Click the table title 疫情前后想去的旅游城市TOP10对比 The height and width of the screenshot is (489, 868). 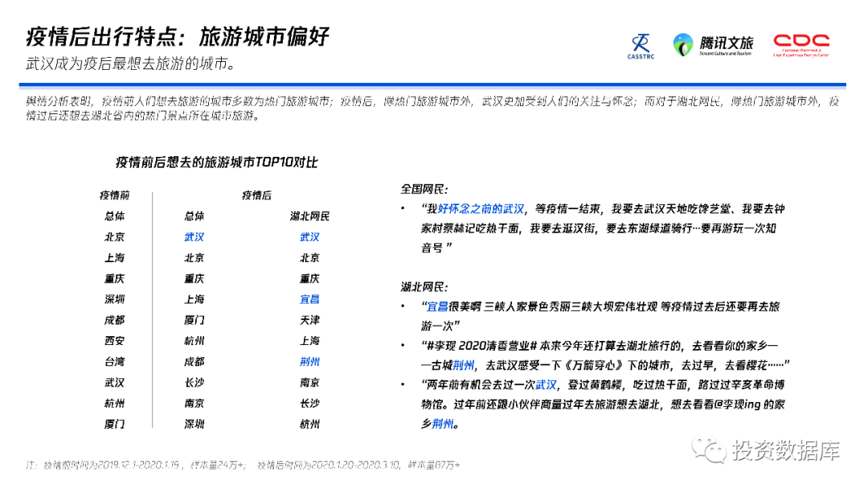click(216, 162)
